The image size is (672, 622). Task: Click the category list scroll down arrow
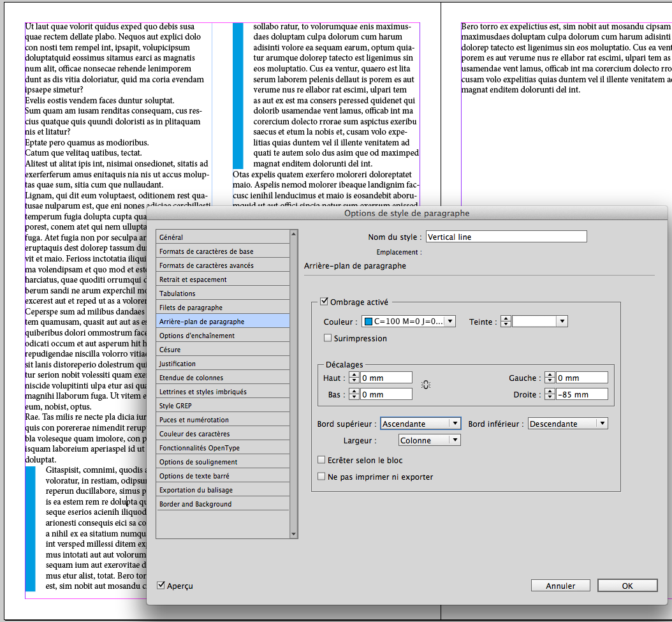[x=293, y=534]
